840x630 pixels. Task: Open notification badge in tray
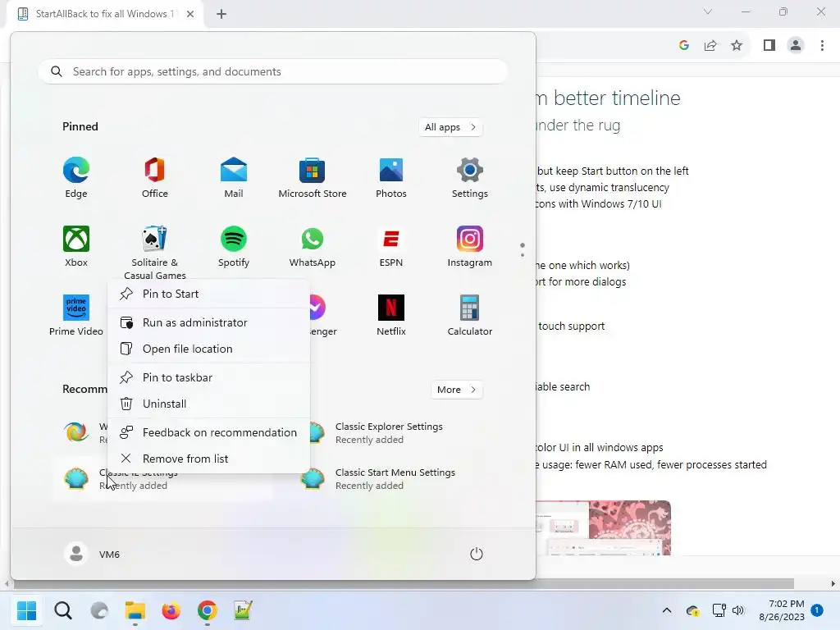tap(817, 610)
